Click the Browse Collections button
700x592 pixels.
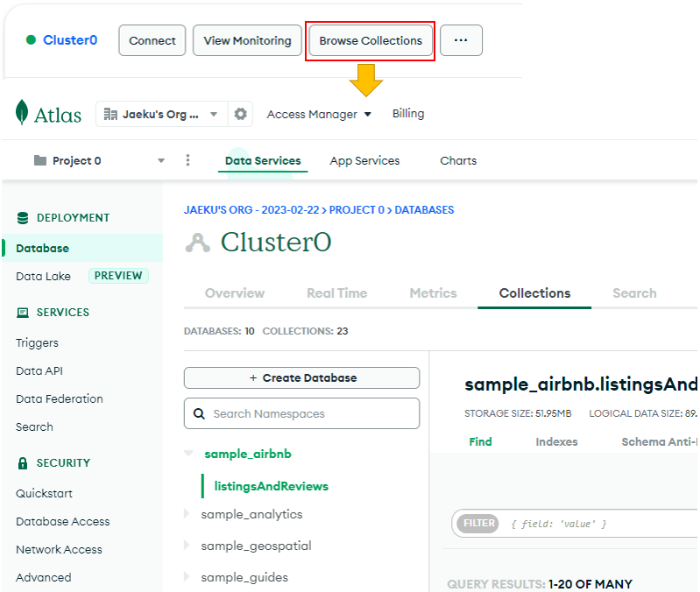371,40
